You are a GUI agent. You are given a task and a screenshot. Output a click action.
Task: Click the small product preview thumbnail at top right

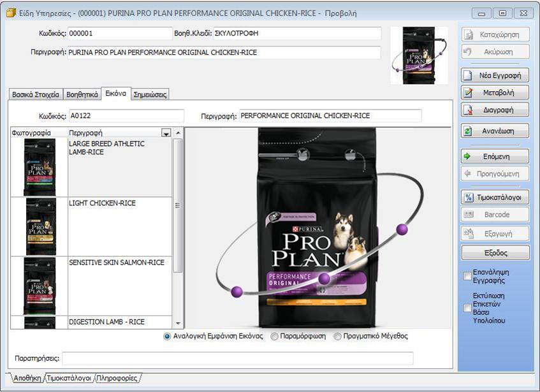click(x=419, y=55)
